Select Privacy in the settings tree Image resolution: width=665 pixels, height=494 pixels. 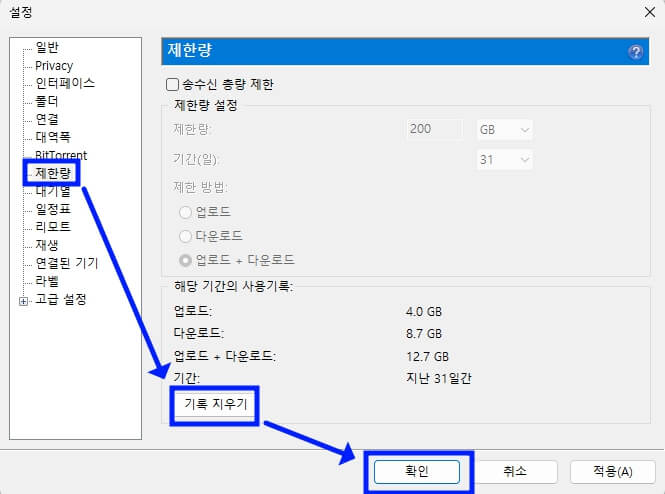[54, 66]
